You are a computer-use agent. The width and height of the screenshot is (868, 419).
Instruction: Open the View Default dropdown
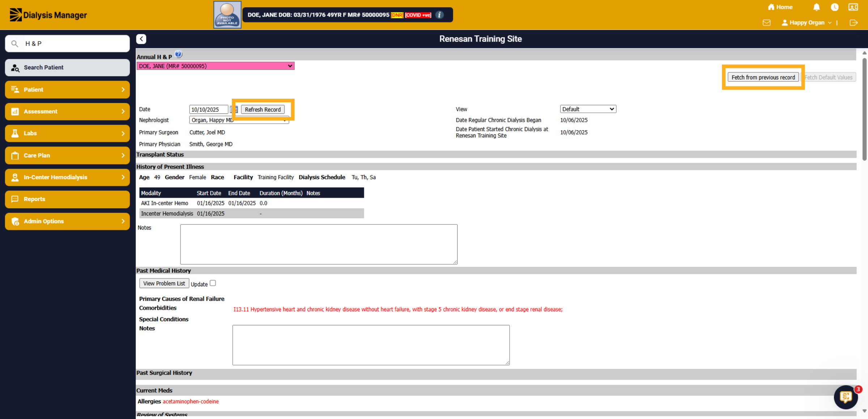tap(588, 109)
